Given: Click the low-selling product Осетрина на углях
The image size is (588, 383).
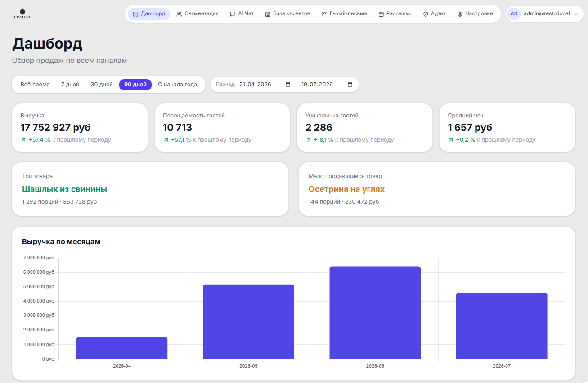Looking at the screenshot, I should (346, 189).
